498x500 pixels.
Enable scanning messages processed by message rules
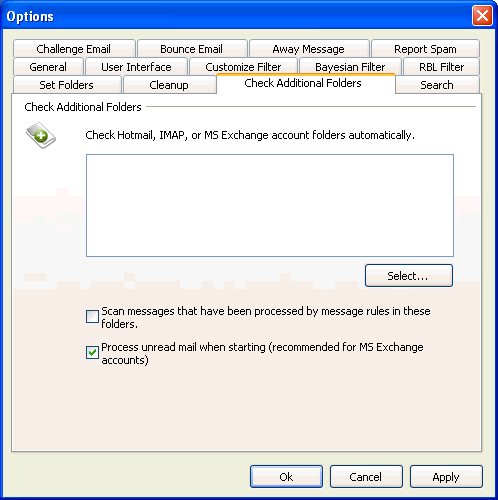pyautogui.click(x=92, y=316)
